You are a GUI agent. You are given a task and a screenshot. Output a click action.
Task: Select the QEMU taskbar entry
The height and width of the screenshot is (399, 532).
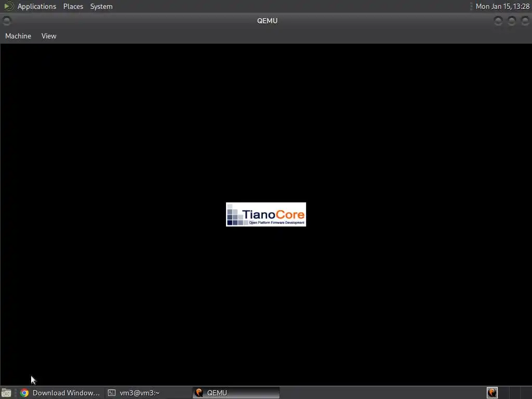[236, 393]
